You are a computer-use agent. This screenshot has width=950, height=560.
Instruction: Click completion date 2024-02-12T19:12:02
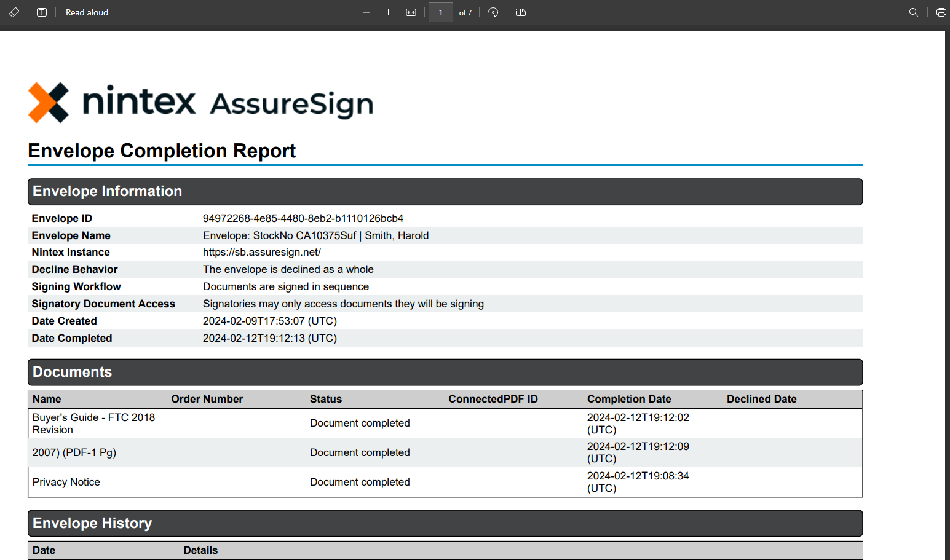[638, 424]
